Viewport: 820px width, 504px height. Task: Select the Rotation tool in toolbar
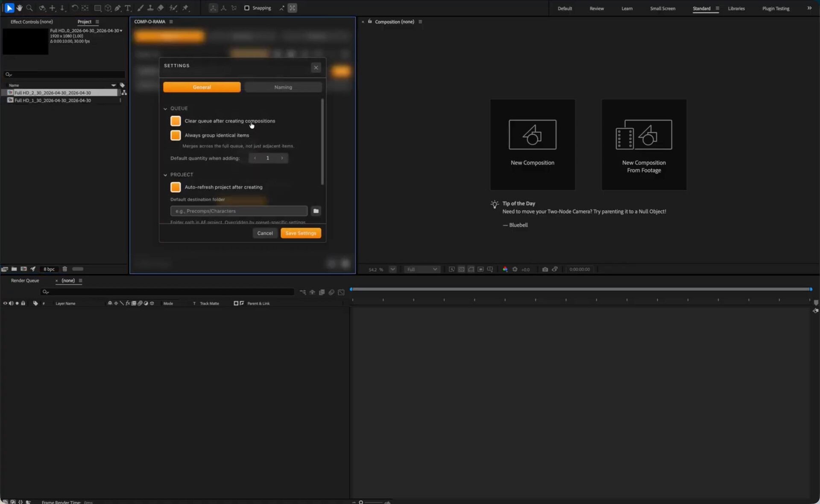pyautogui.click(x=74, y=8)
